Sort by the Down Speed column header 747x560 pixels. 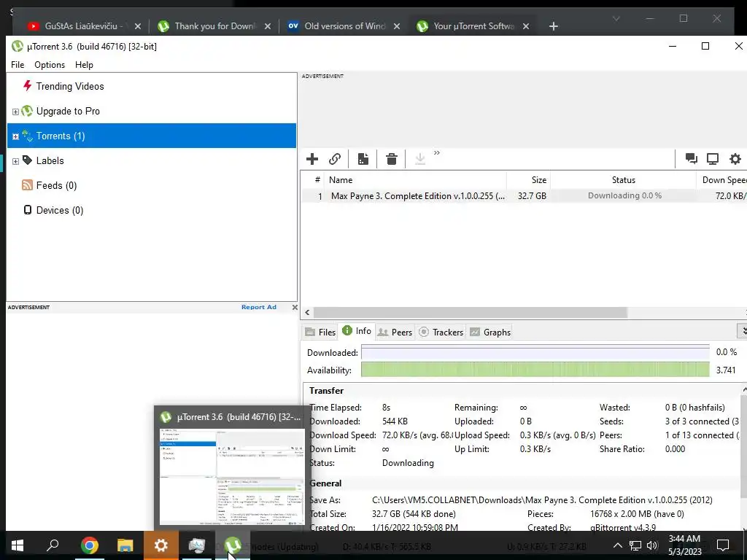[x=722, y=180]
